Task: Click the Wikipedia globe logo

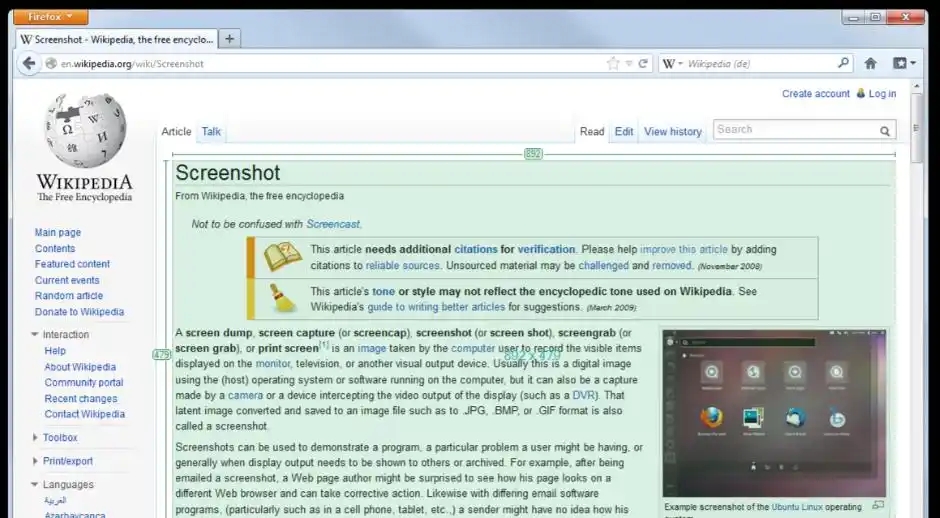Action: click(86, 130)
